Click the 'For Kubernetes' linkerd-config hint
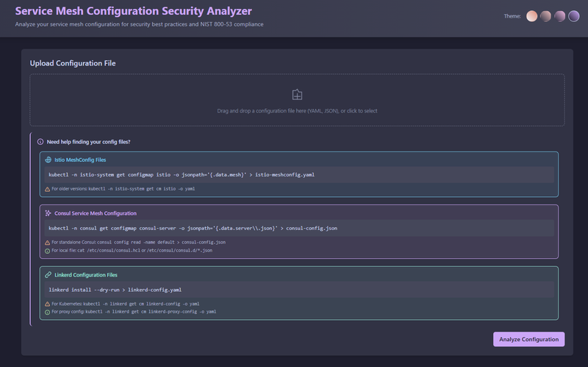This screenshot has width=588, height=367. (x=125, y=304)
